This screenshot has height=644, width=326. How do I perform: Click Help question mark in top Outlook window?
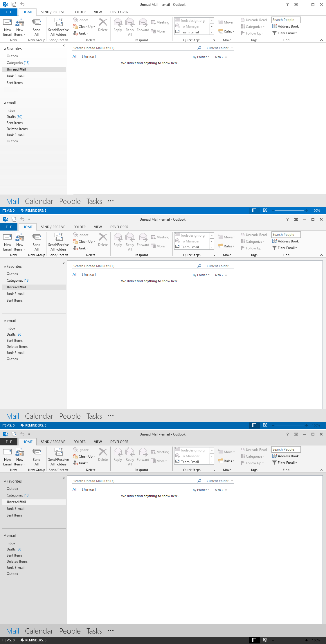(287, 4)
